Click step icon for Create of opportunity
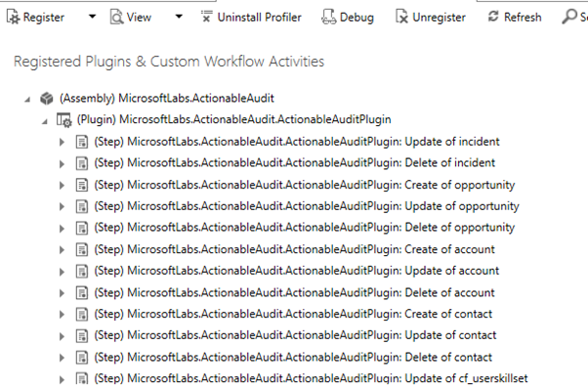 pos(82,185)
